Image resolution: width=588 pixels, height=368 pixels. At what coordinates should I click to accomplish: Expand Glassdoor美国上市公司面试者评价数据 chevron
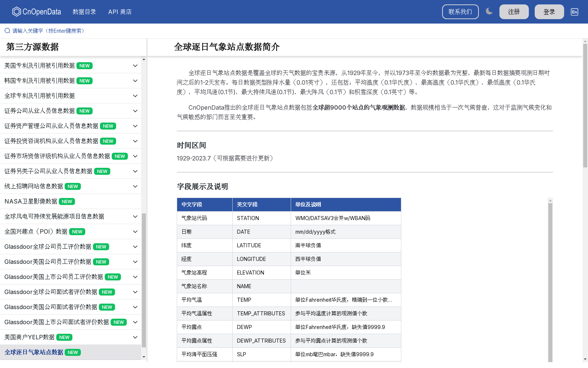(x=135, y=322)
